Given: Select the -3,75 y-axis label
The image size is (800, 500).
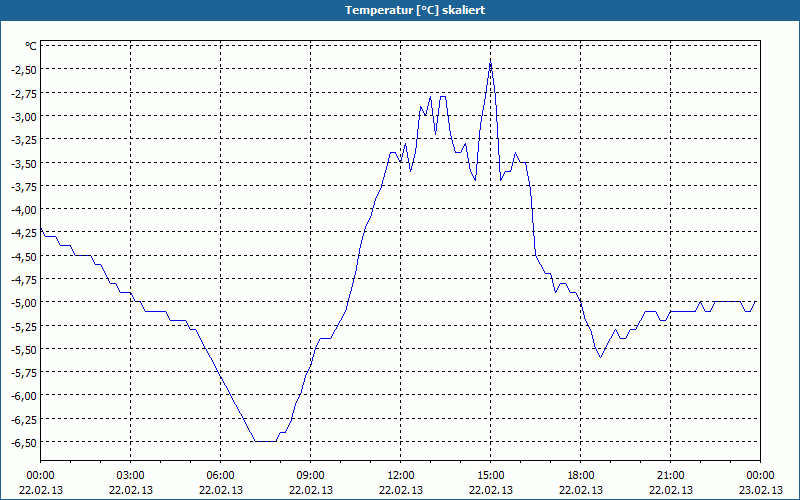Looking at the screenshot, I should [x=24, y=186].
